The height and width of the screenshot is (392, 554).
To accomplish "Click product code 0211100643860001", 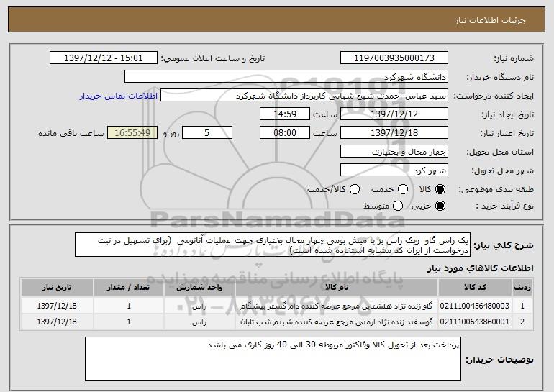I will pos(475,322).
